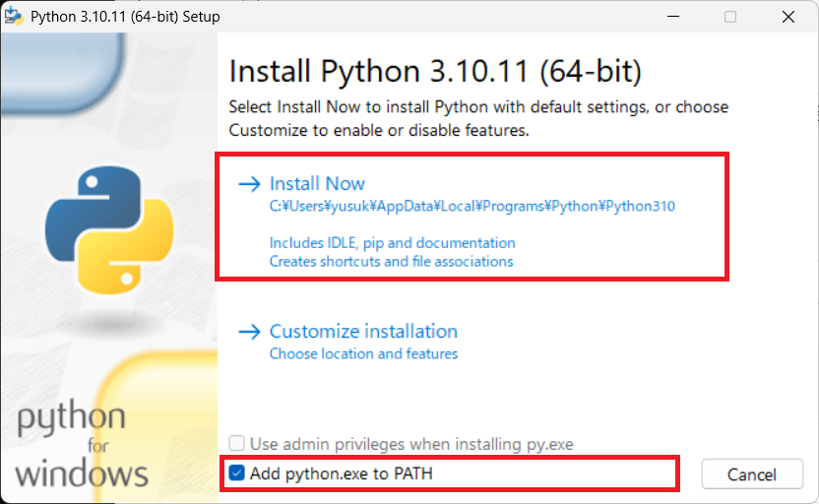Start installation with Install Now
819x504 pixels.
click(317, 184)
